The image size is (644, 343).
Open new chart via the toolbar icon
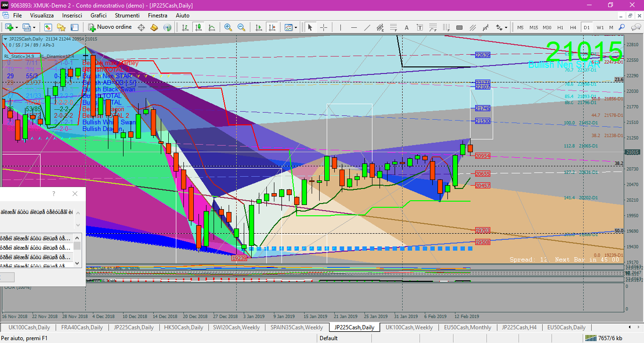pos(8,27)
